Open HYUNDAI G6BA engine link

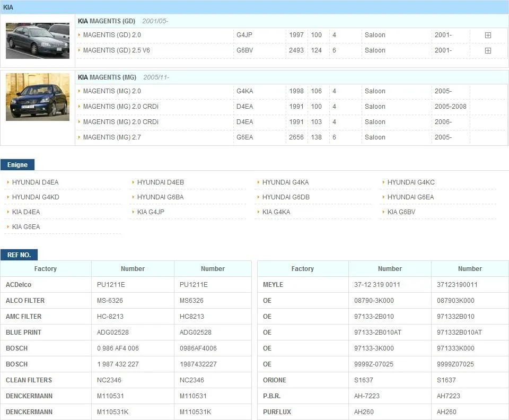pos(160,197)
